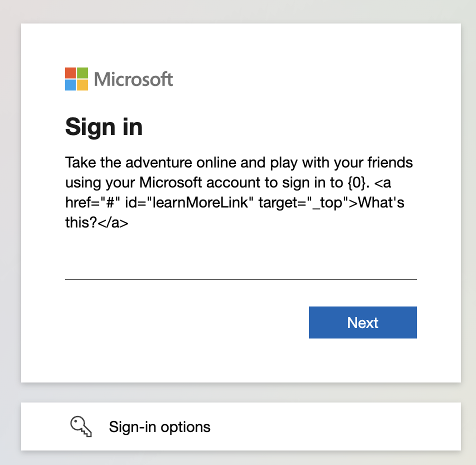Image resolution: width=476 pixels, height=465 pixels.
Task: Click the "What's this?" text
Action: (x=381, y=203)
